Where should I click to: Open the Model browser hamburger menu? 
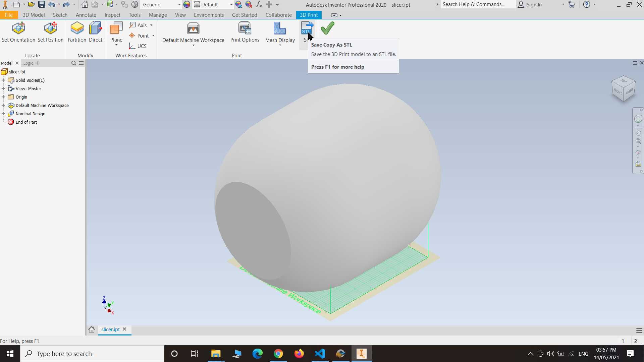81,63
